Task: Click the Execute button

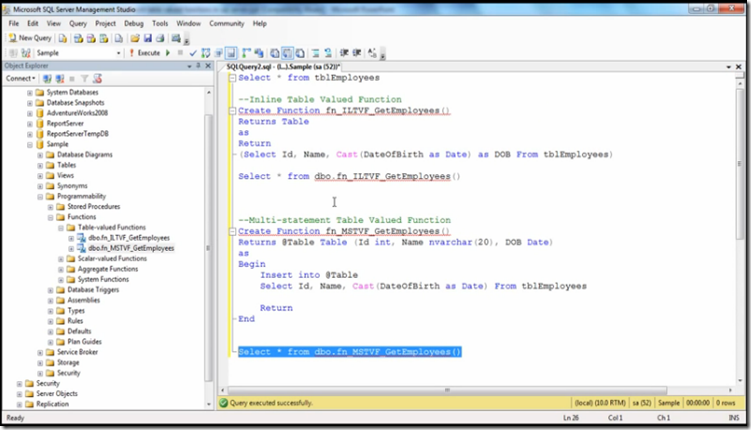Action: 144,53
